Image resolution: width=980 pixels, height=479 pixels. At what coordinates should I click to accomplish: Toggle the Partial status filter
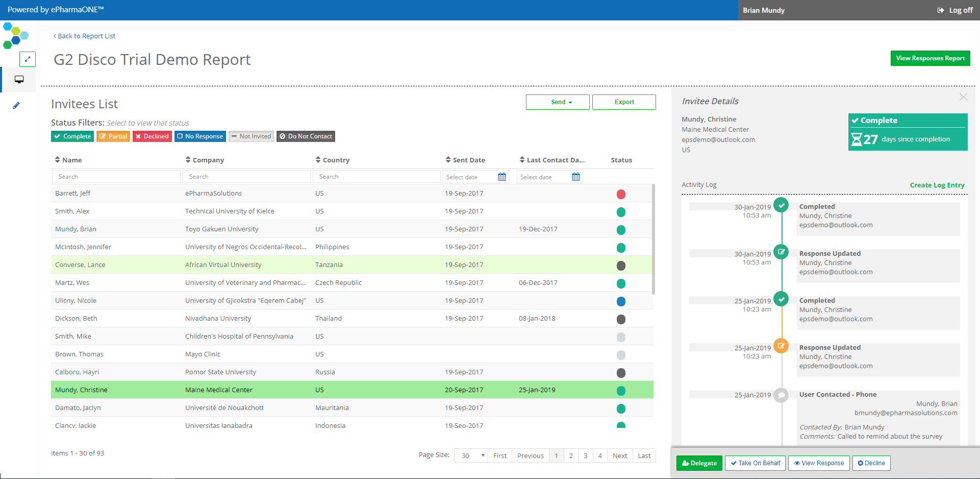113,136
